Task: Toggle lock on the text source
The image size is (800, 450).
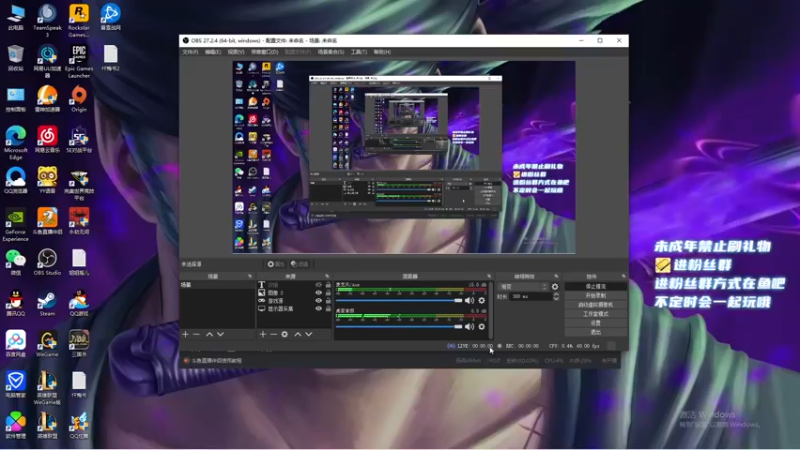Action: point(328,285)
